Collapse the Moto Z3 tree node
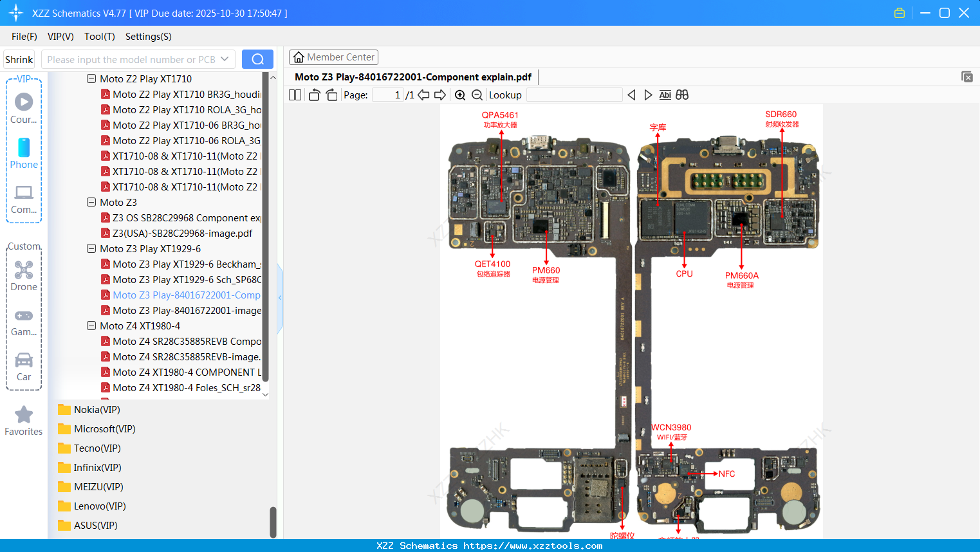The height and width of the screenshot is (552, 980). [x=91, y=201]
